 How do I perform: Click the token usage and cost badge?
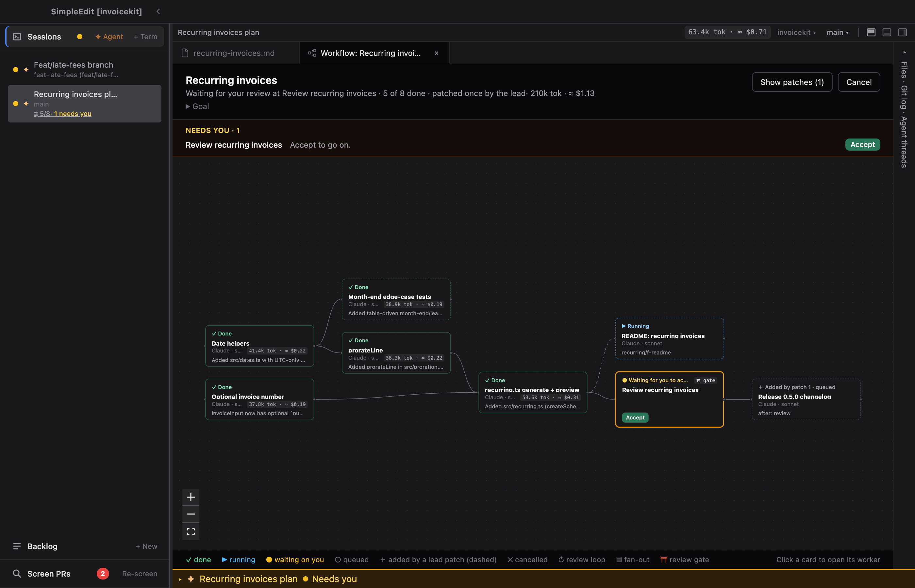727,32
